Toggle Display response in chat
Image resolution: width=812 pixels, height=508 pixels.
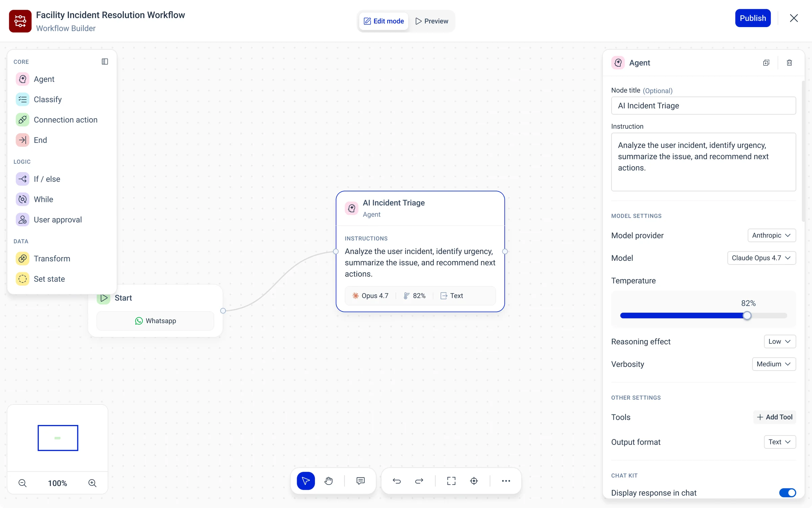click(787, 493)
